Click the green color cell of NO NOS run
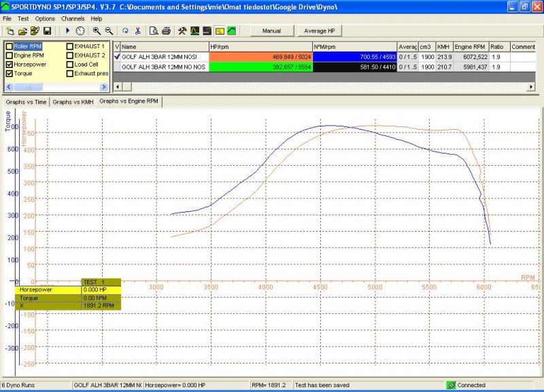The image size is (544, 392). tap(260, 67)
